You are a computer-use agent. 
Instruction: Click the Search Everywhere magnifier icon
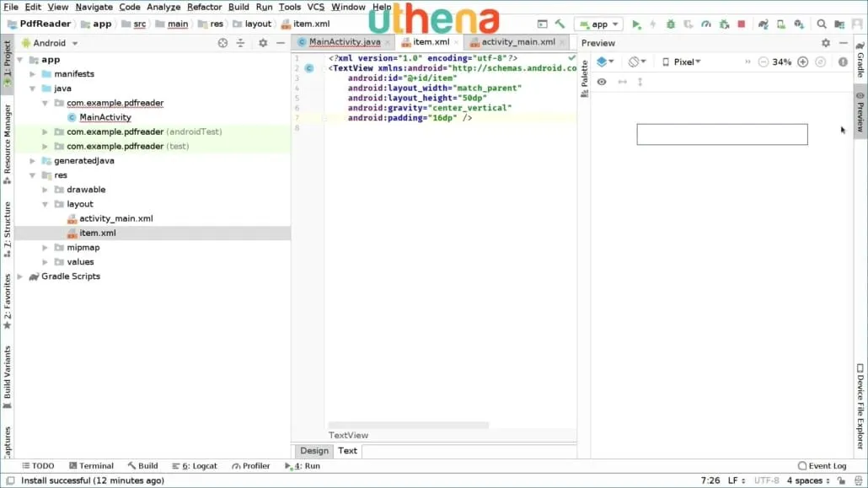coord(822,24)
